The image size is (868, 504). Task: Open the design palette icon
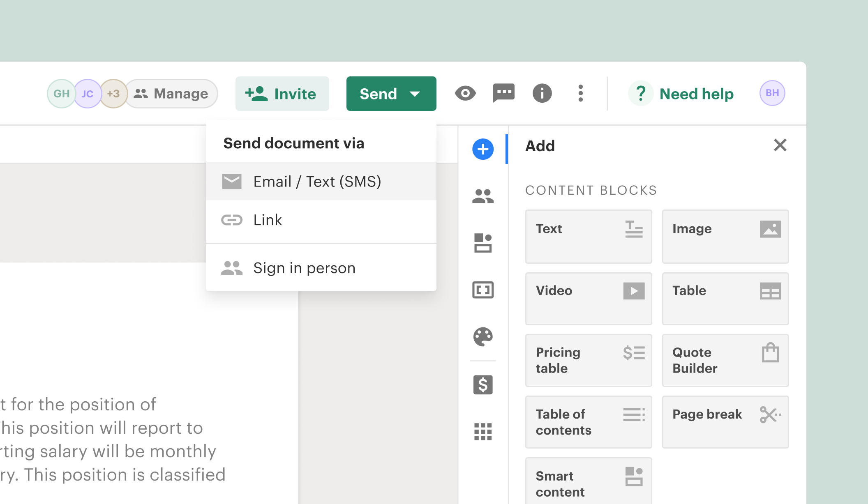pos(483,338)
